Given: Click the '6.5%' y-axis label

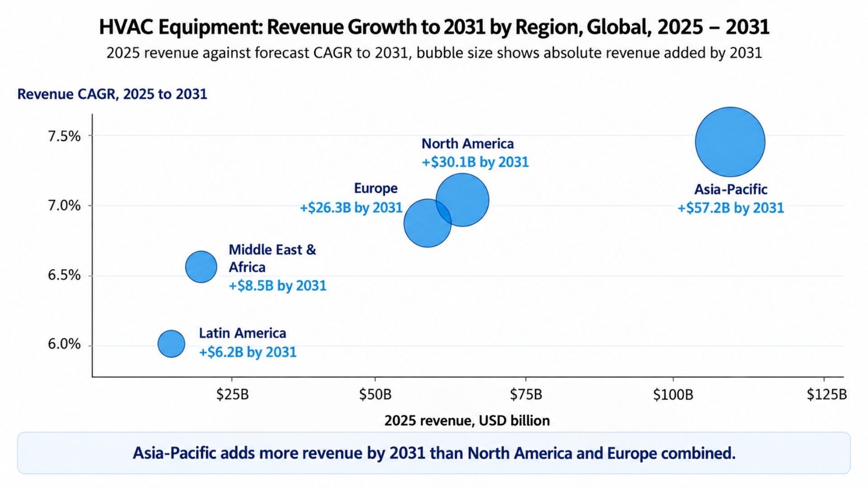Looking at the screenshot, I should [x=64, y=275].
